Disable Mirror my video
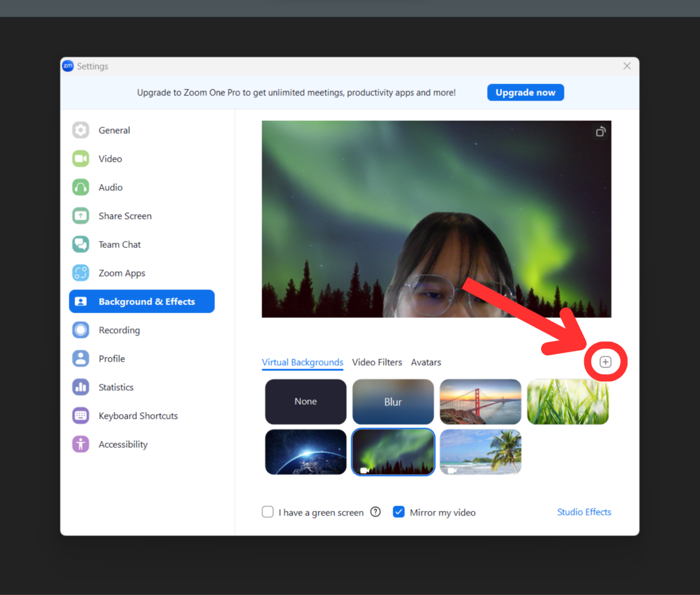Screen dimensions: 700x595 tap(398, 512)
